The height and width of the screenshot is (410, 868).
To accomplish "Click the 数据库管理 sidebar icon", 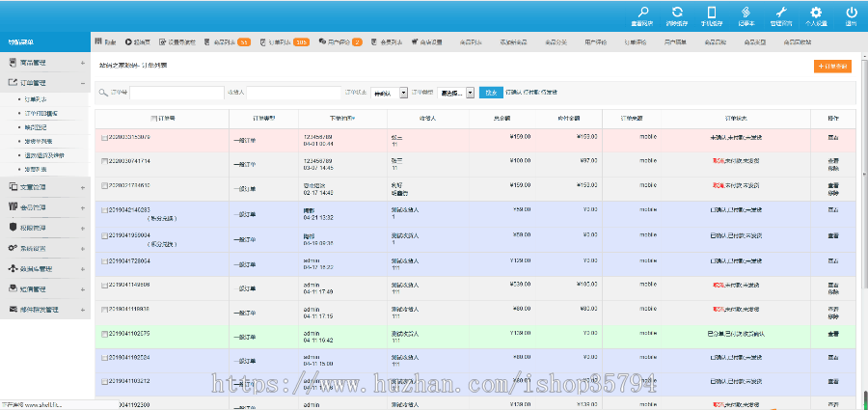I will pyautogui.click(x=13, y=269).
